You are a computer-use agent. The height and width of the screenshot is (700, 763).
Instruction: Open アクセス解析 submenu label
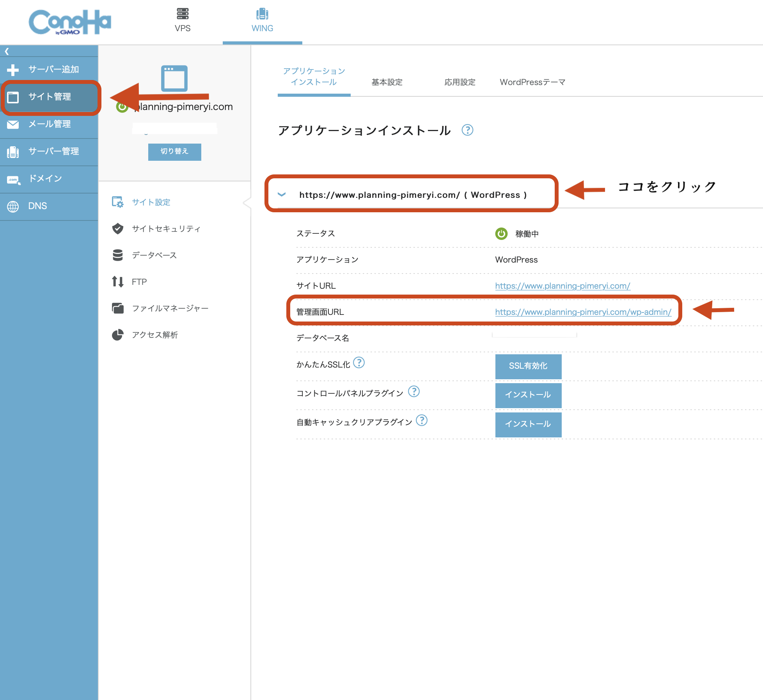(x=155, y=335)
